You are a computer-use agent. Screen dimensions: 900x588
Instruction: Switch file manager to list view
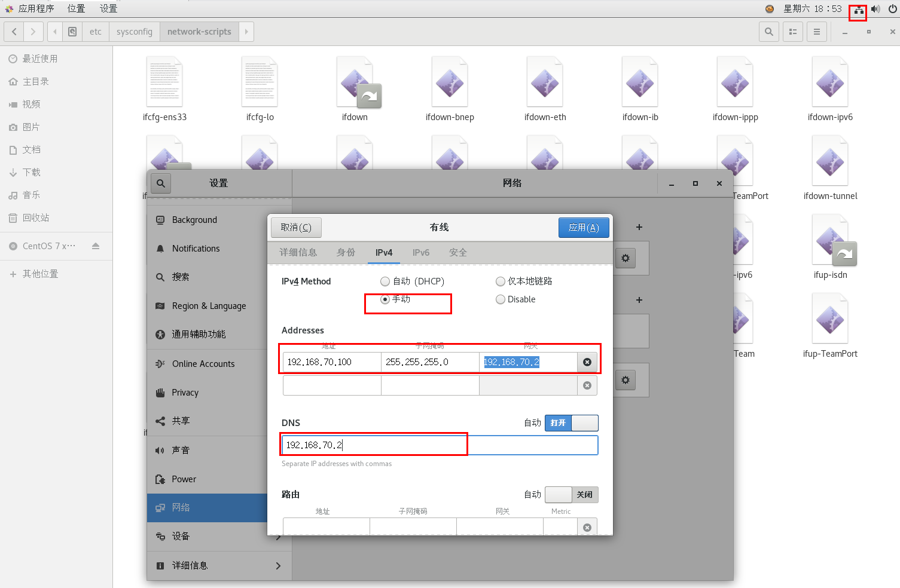click(x=793, y=32)
